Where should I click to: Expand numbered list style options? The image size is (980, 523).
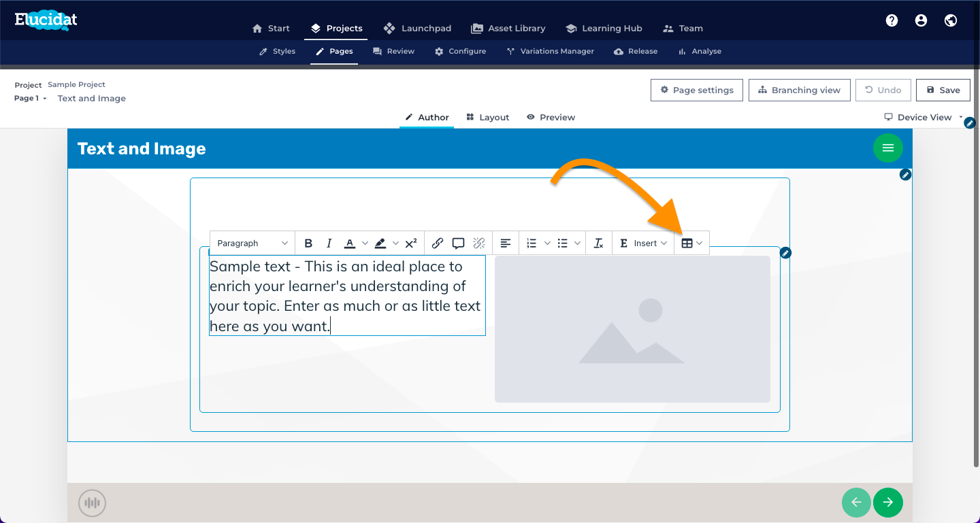pos(547,243)
